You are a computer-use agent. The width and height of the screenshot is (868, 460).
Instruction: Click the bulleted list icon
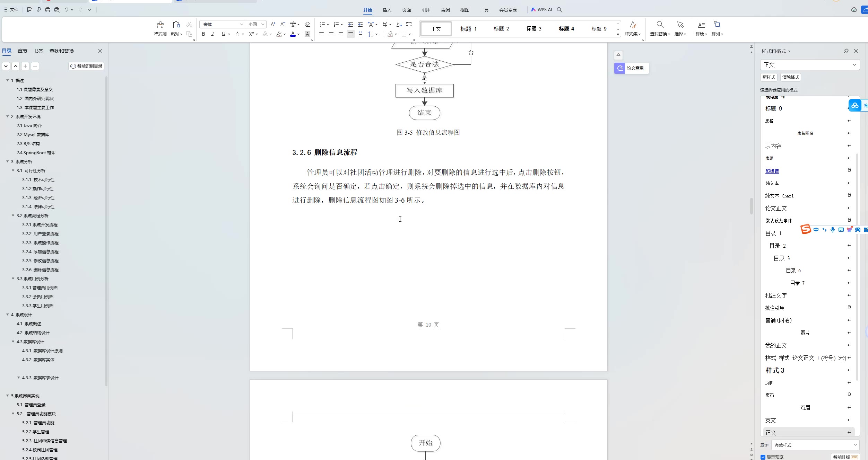[322, 24]
